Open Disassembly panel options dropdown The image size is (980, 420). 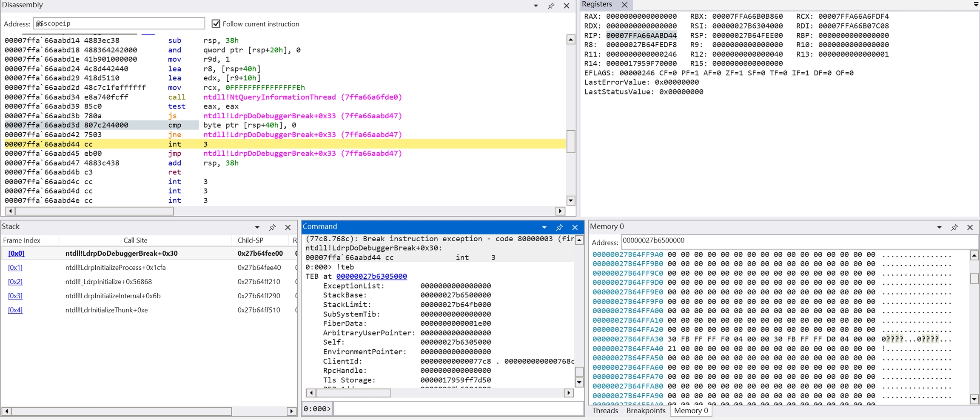(536, 6)
